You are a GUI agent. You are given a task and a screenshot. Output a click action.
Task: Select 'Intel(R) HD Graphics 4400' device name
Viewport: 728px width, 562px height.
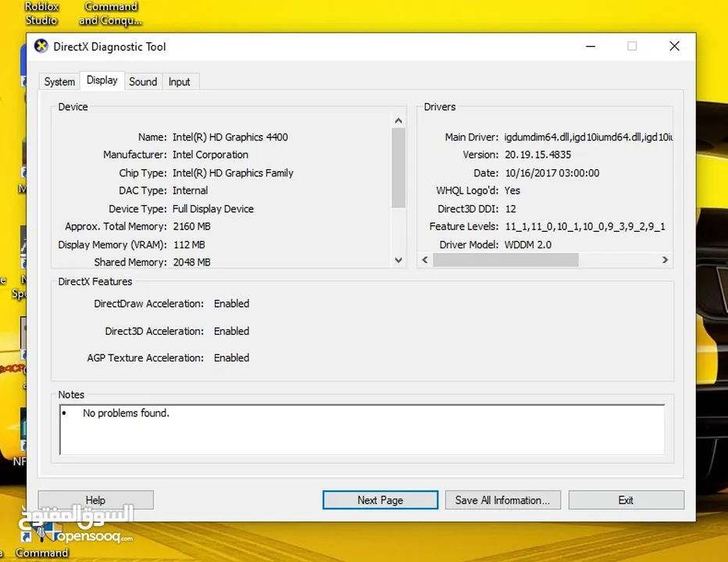(230, 137)
